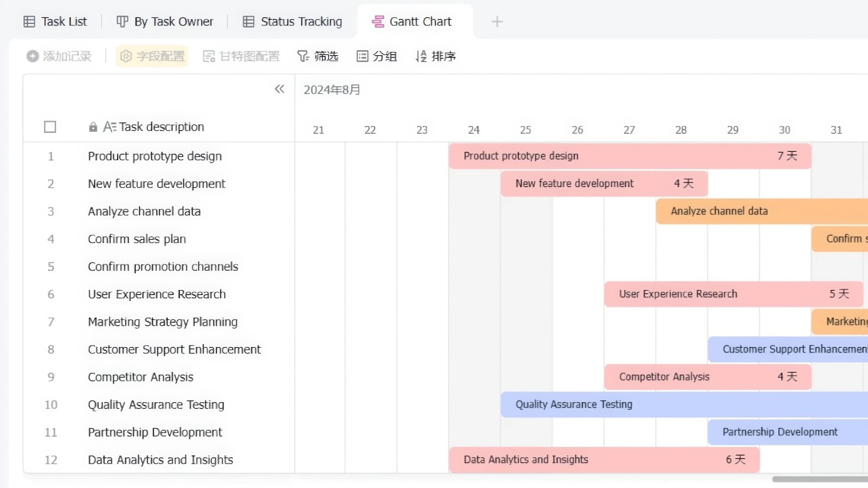Click the 添加记录 add record button
This screenshot has height=488, width=868.
(60, 56)
